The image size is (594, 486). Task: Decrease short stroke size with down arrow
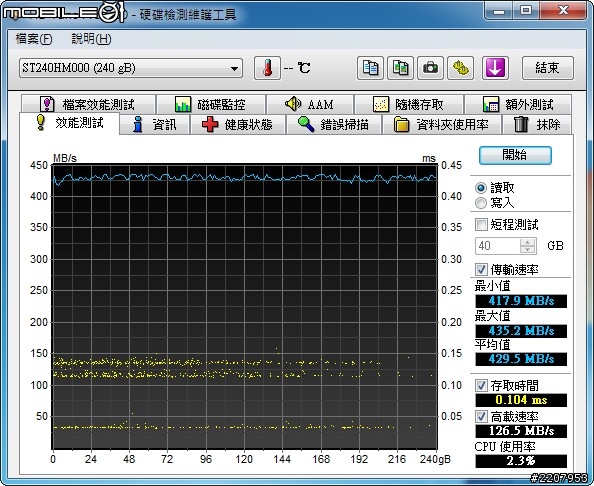[528, 249]
